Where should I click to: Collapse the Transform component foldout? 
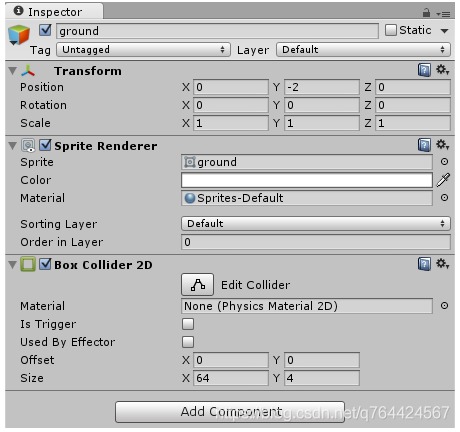[x=13, y=71]
